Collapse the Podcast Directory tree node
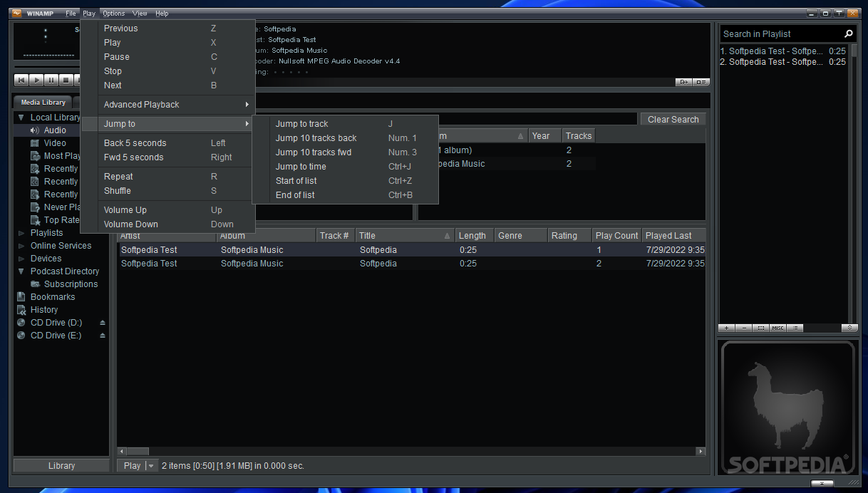Image resolution: width=868 pixels, height=493 pixels. tap(21, 271)
